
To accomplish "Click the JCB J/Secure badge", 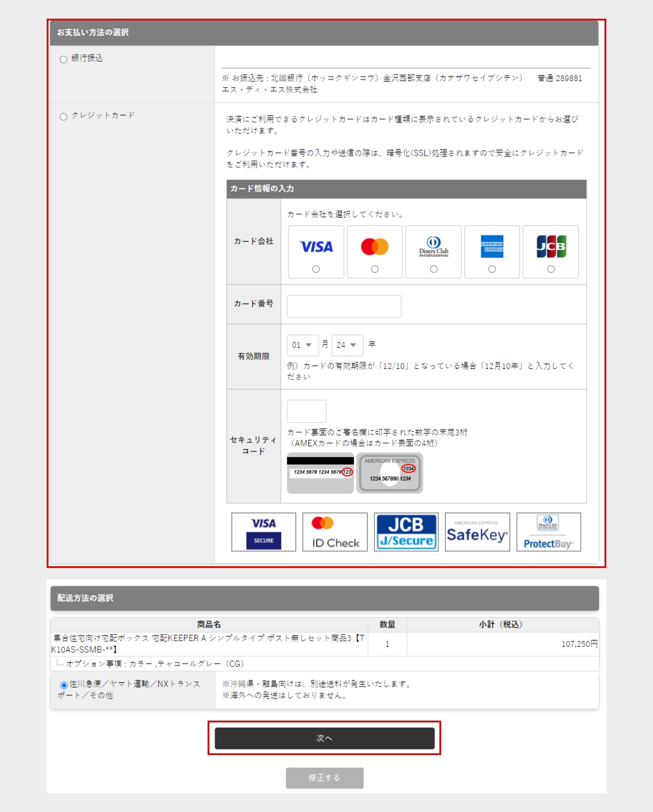I will (406, 532).
